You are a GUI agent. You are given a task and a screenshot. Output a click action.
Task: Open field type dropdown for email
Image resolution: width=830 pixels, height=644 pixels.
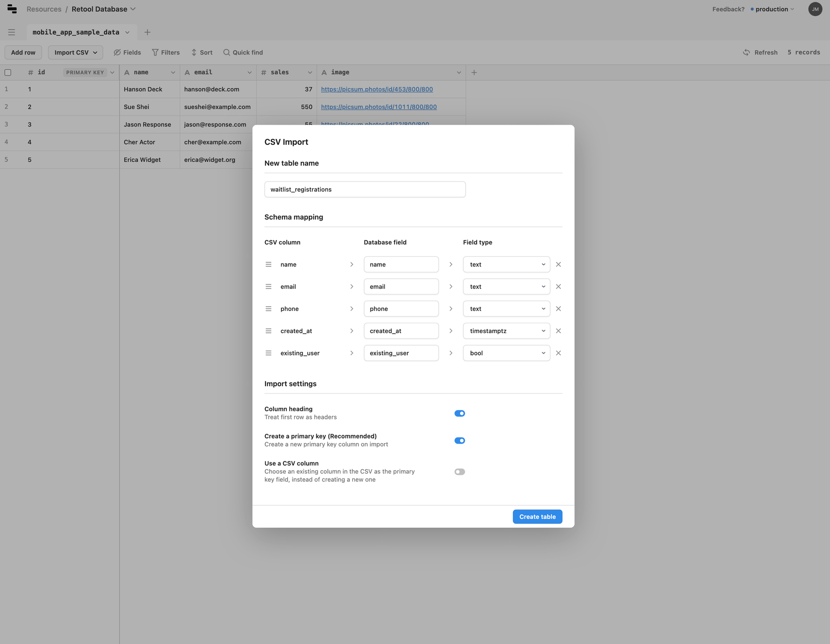click(506, 286)
